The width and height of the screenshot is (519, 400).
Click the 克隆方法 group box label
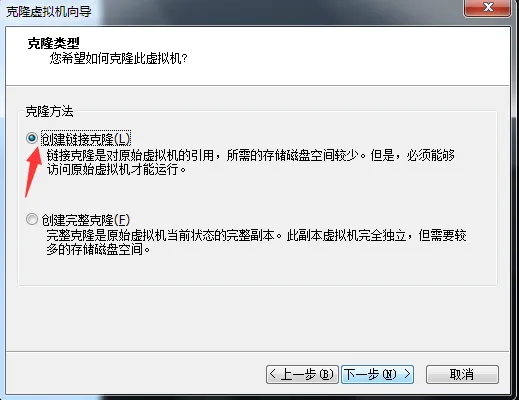49,111
